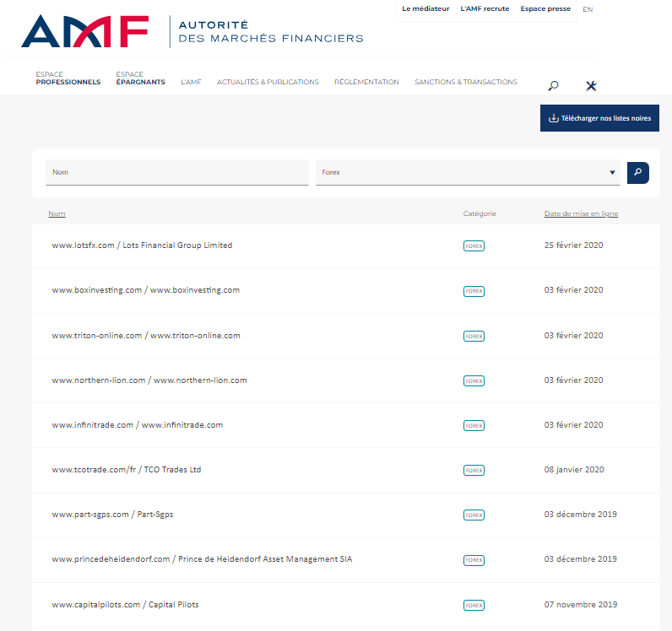Sort by Date de mise en ligne
Screen dimensions: 672x631
click(x=581, y=213)
